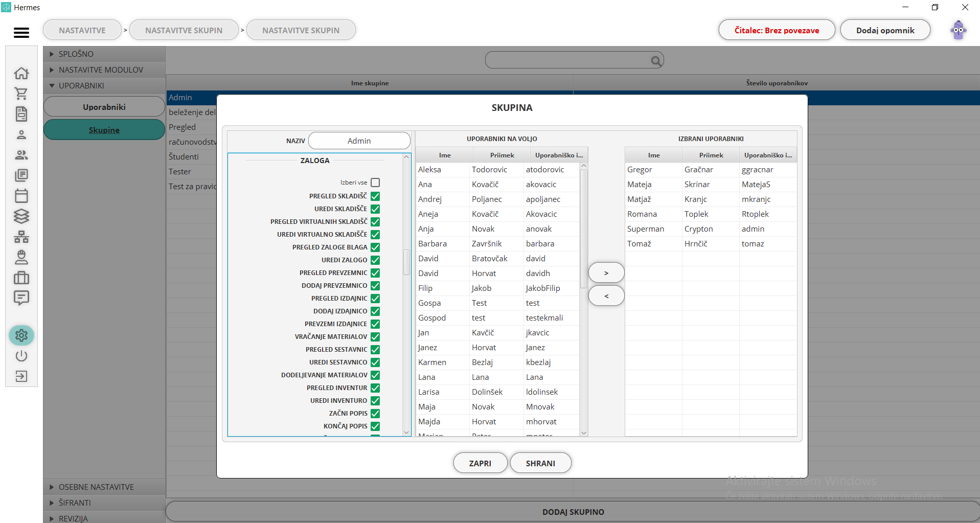This screenshot has height=523, width=980.
Task: Click DODAJ SKUPINO button
Action: pyautogui.click(x=573, y=512)
